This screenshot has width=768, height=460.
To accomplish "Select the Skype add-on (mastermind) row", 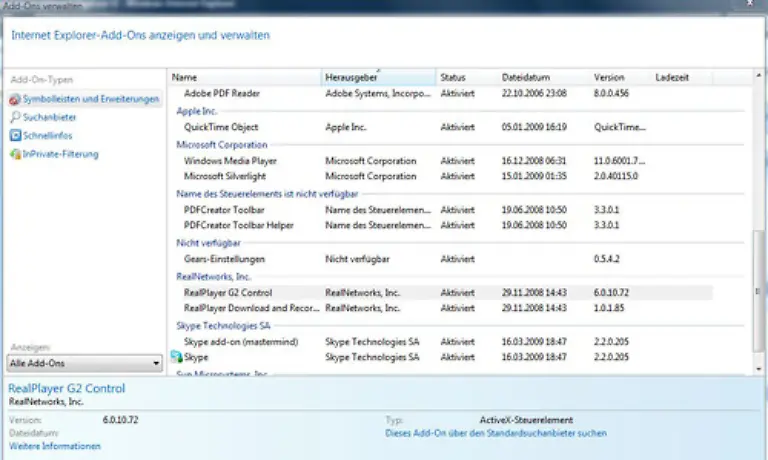I will coord(441,341).
